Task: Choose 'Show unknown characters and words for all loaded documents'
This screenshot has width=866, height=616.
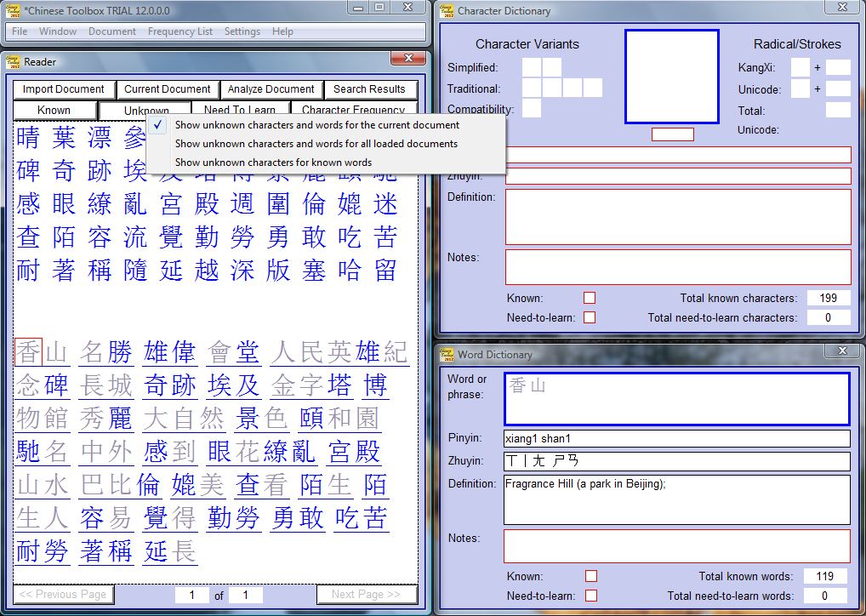Action: (x=316, y=144)
